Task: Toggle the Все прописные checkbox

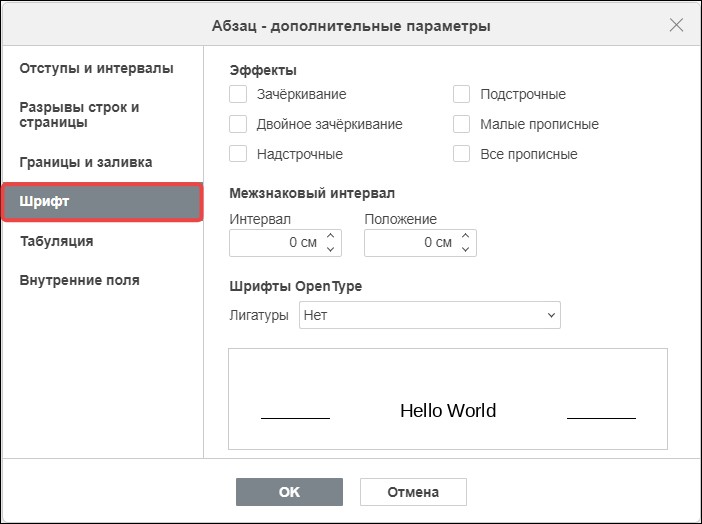Action: coord(461,154)
